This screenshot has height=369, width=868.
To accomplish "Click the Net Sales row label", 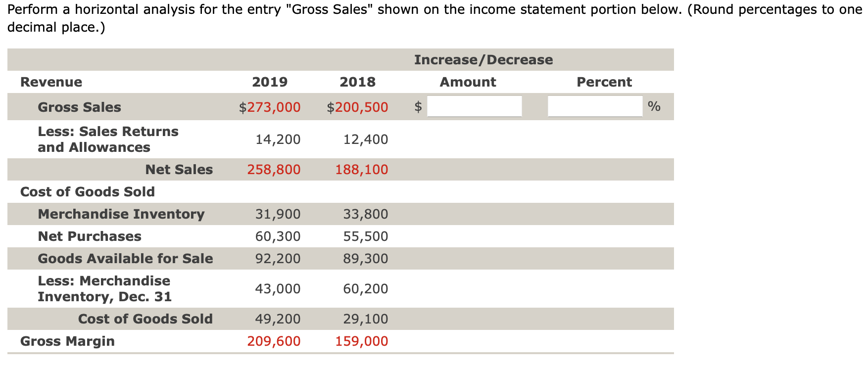I will click(180, 169).
